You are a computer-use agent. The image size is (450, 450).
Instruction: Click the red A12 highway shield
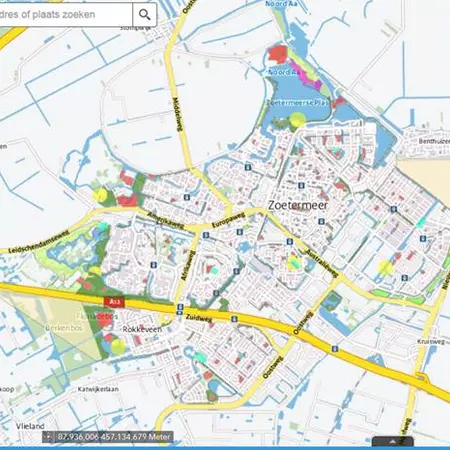114,302
